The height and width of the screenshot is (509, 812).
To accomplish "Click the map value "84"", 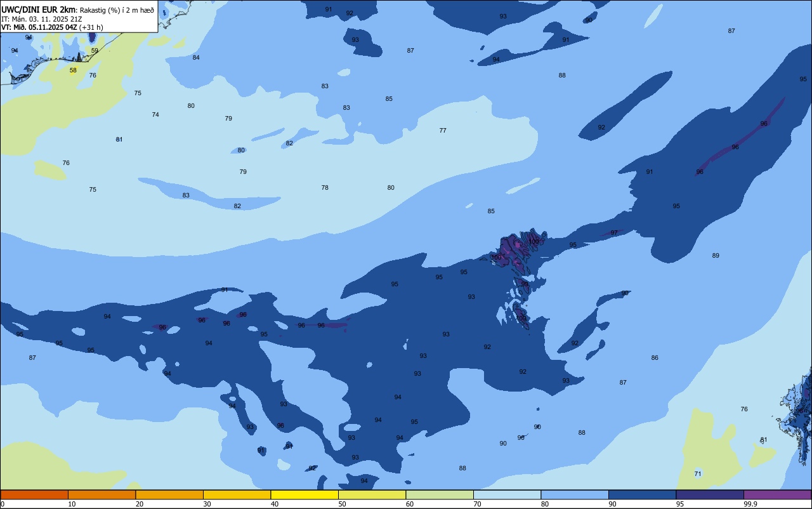I will pos(196,58).
